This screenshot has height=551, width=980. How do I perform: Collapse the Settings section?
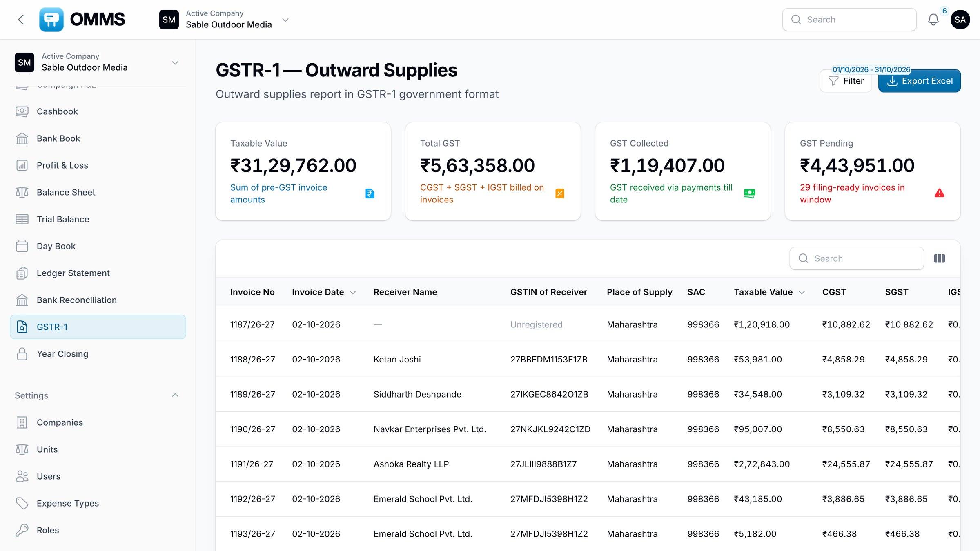[175, 395]
